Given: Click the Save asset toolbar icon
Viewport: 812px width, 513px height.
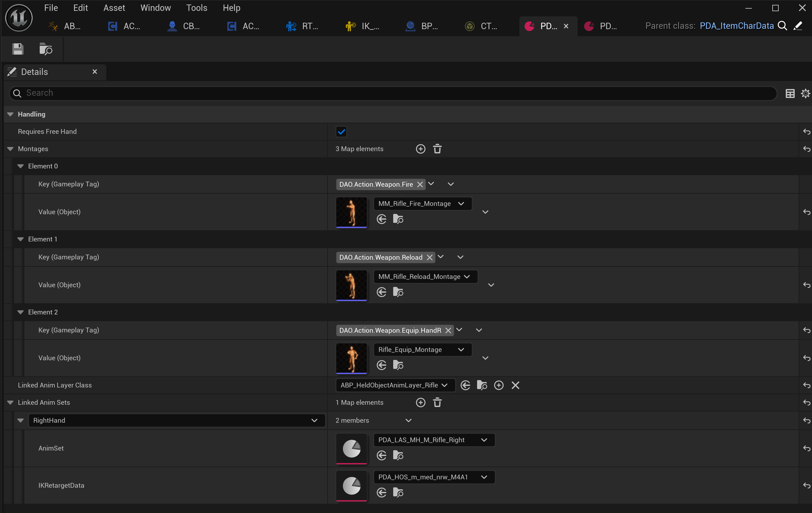Looking at the screenshot, I should pos(18,49).
